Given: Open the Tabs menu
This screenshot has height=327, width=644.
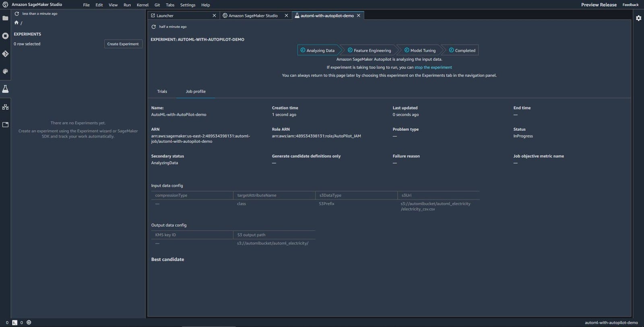Looking at the screenshot, I should click(170, 5).
